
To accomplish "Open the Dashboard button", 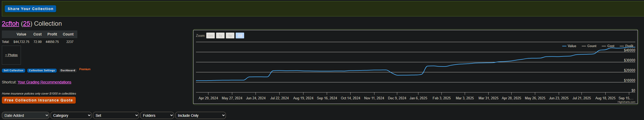I will click(68, 70).
